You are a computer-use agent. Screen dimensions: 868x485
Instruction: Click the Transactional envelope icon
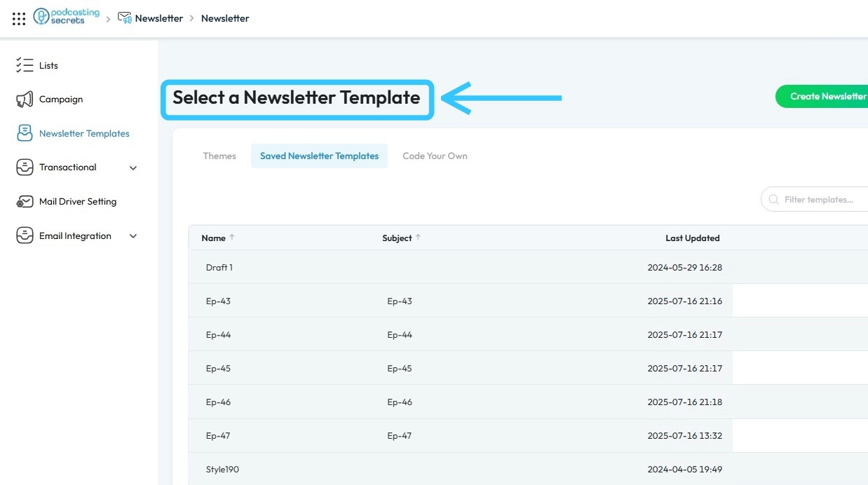click(25, 168)
